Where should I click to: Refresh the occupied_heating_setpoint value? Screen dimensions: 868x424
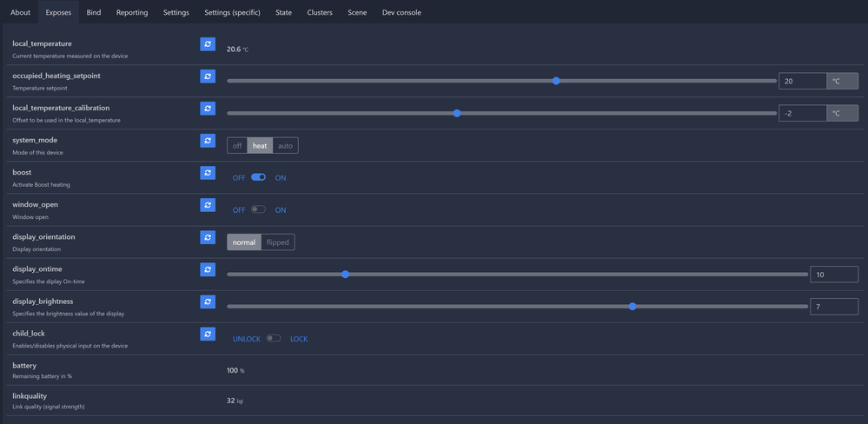pyautogui.click(x=208, y=76)
